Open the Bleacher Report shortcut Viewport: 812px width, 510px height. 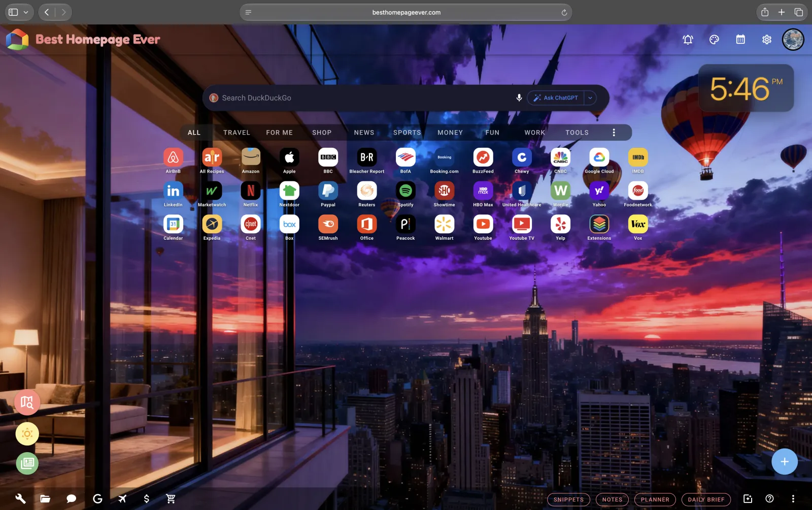[x=367, y=157]
